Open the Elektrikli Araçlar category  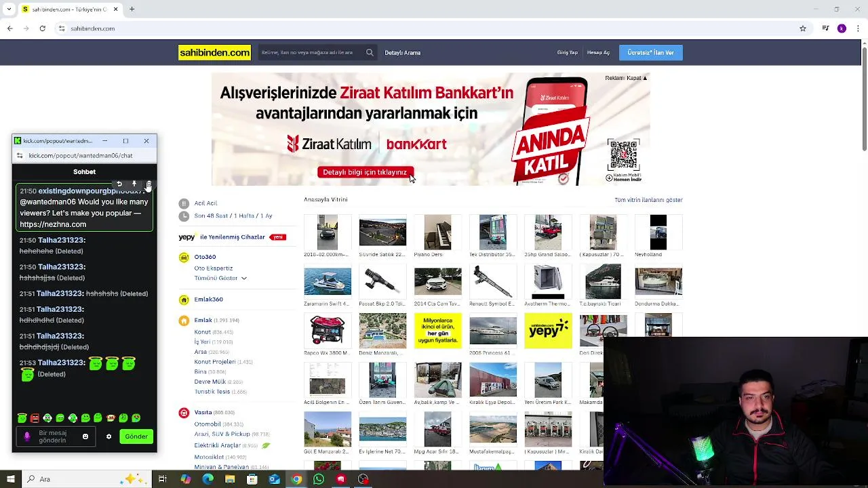coord(217,445)
